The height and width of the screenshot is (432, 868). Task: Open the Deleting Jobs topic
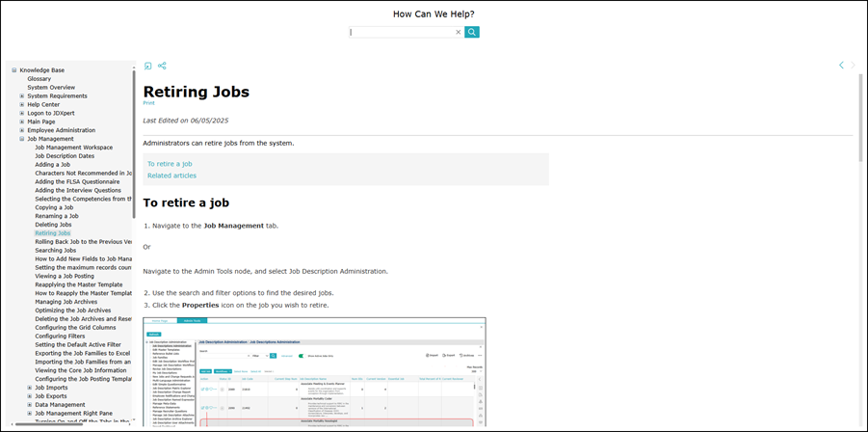point(53,225)
